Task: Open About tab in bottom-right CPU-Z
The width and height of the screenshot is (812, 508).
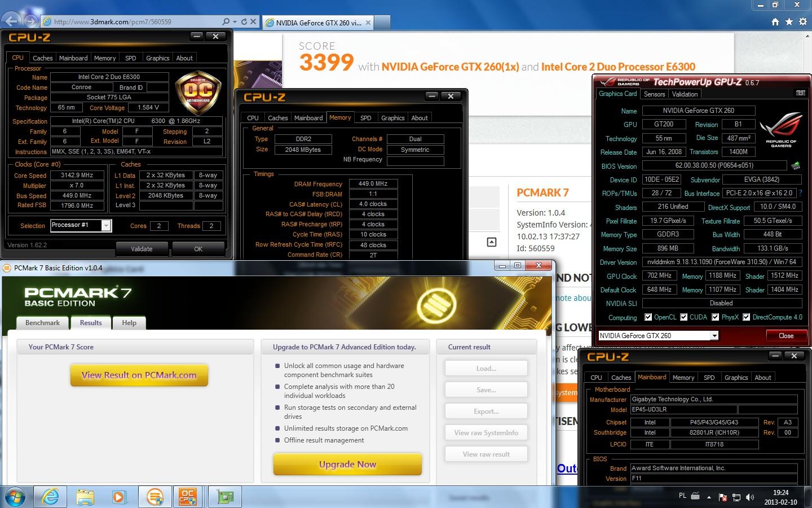Action: [763, 378]
